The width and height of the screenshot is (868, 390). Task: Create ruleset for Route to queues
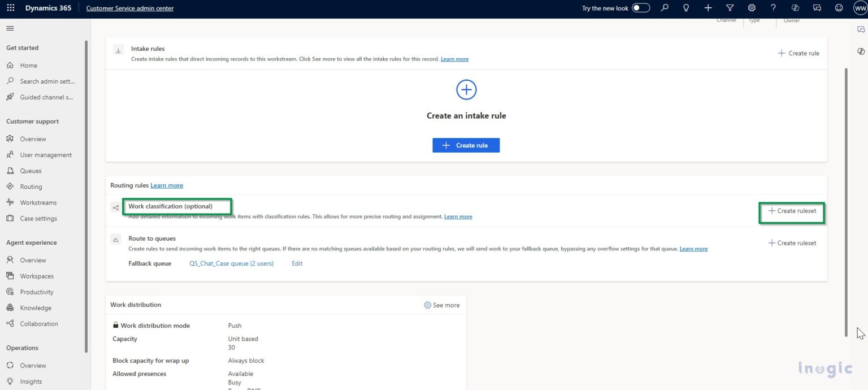click(792, 243)
